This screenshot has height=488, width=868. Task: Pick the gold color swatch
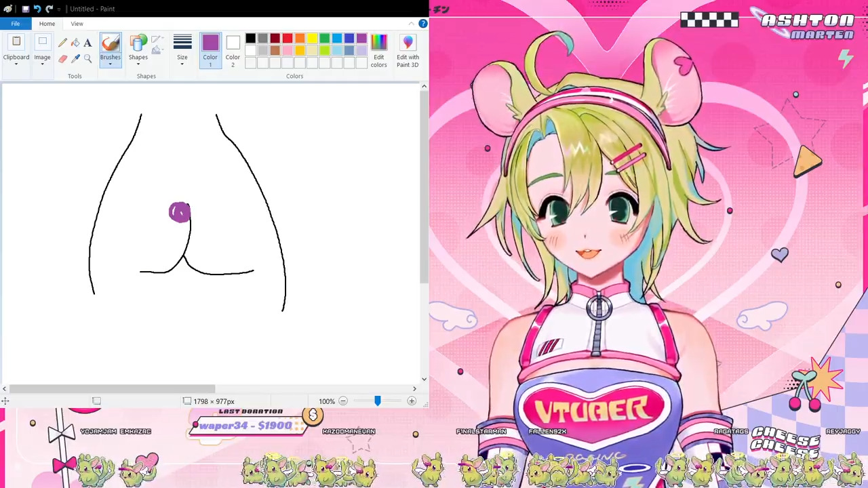[x=300, y=51]
